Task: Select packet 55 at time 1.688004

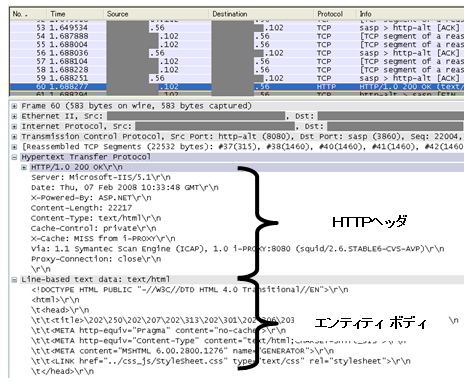Action: pyautogui.click(x=237, y=44)
